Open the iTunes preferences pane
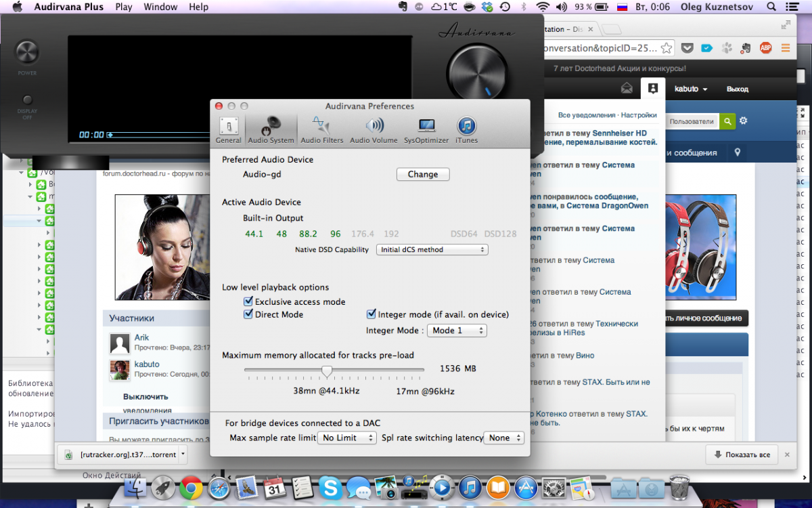 coord(466,130)
